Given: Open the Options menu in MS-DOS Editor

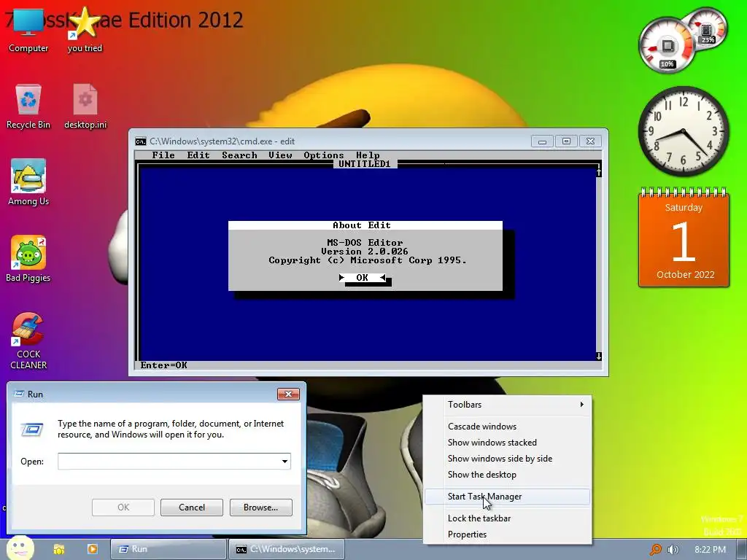Looking at the screenshot, I should tap(323, 155).
